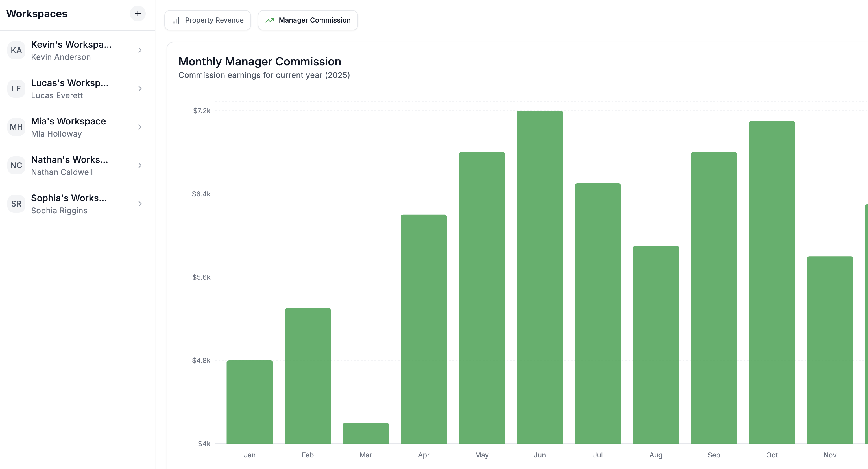Expand Sophia's Workspace chevron
The width and height of the screenshot is (868, 469).
140,204
